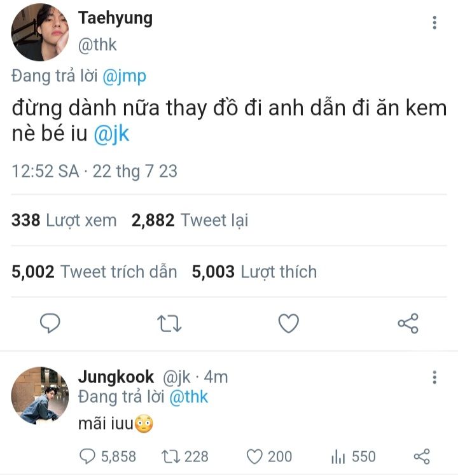Open the Jungkook display name
Viewport: 458px width, 476px height.
pyautogui.click(x=115, y=377)
